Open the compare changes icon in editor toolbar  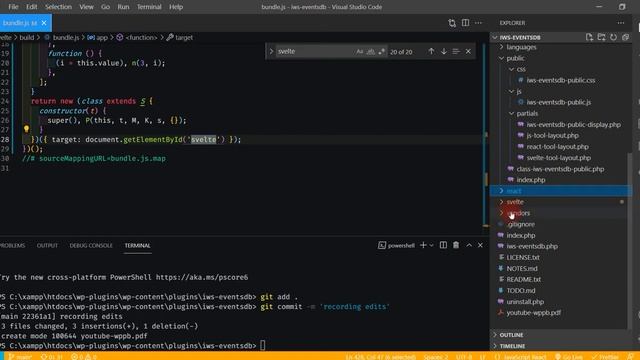pos(452,23)
